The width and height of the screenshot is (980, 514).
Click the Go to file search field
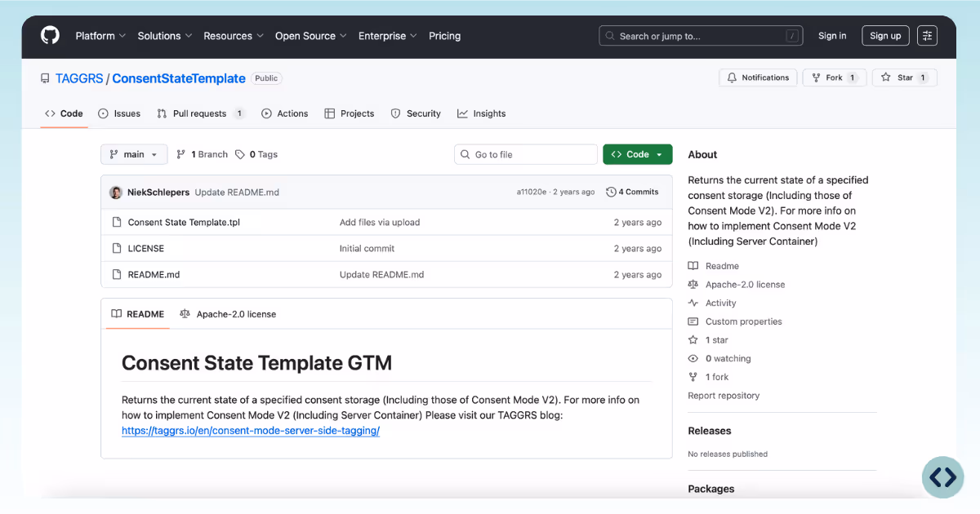pos(526,154)
